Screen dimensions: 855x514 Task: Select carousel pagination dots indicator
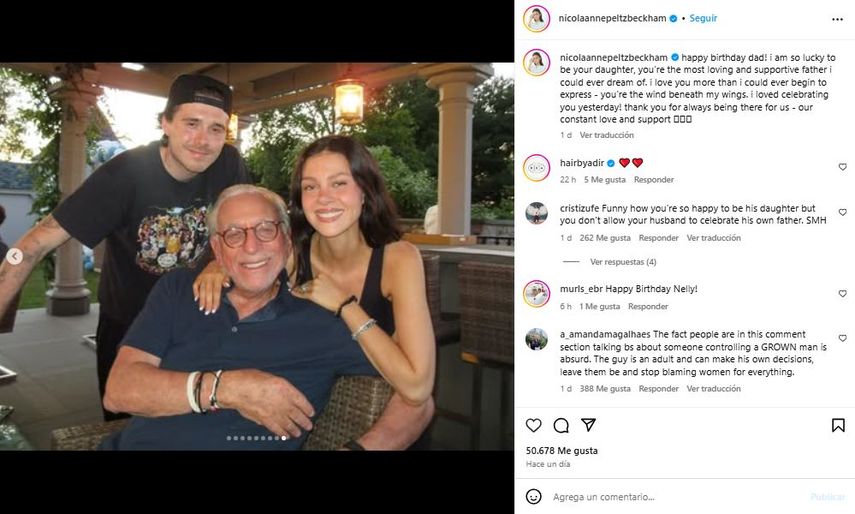click(x=256, y=438)
